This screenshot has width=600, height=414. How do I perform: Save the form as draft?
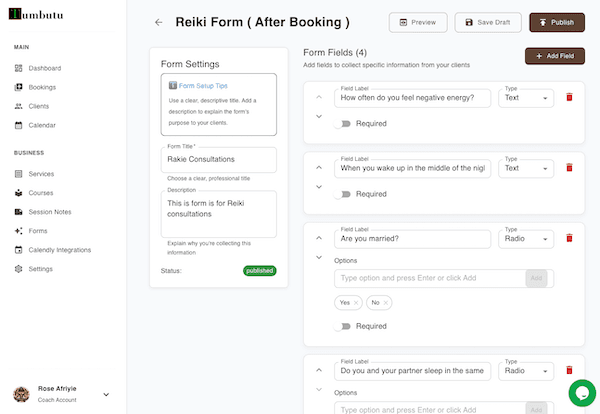(x=488, y=22)
